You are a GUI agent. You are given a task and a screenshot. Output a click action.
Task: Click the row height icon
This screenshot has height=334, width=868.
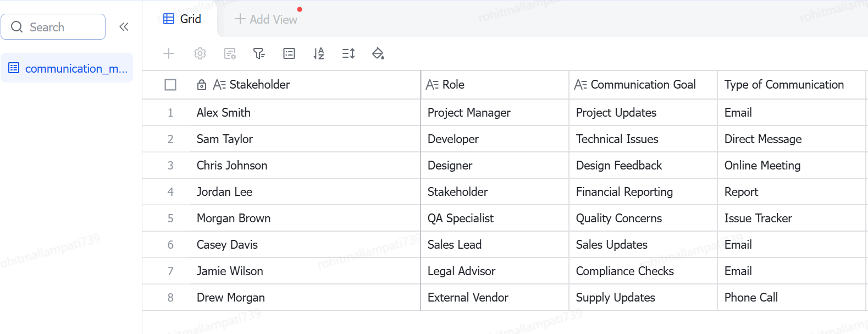(x=349, y=53)
